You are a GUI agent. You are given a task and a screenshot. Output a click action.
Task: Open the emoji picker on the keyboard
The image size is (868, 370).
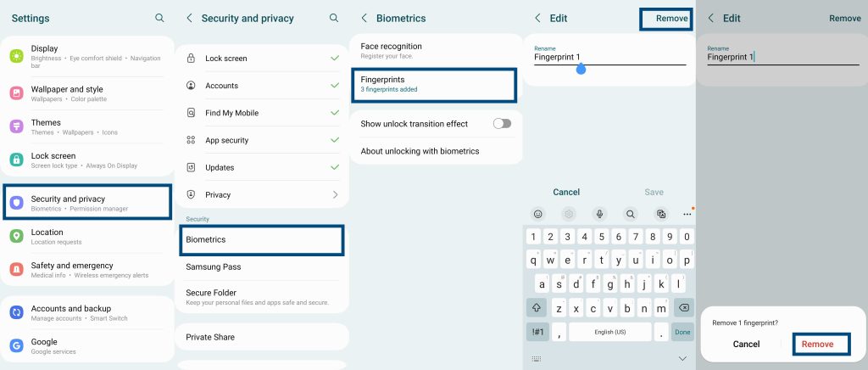[x=537, y=214]
